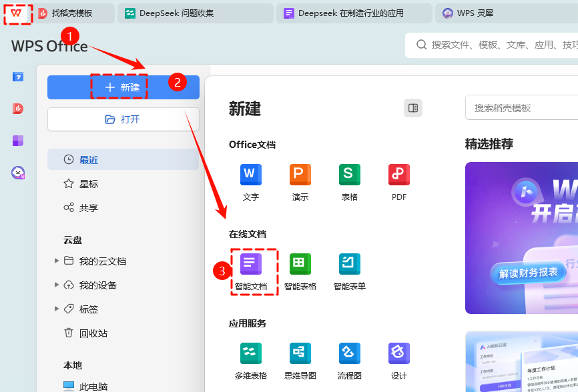Expand the 我的云文档 tree node
Image resolution: width=578 pixels, height=392 pixels.
[x=57, y=261]
